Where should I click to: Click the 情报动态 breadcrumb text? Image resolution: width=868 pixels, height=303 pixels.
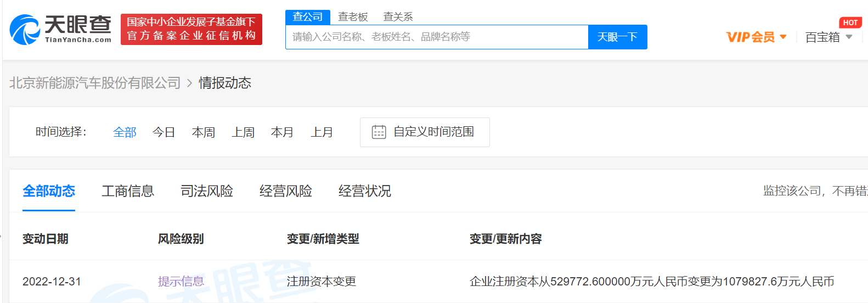point(225,83)
